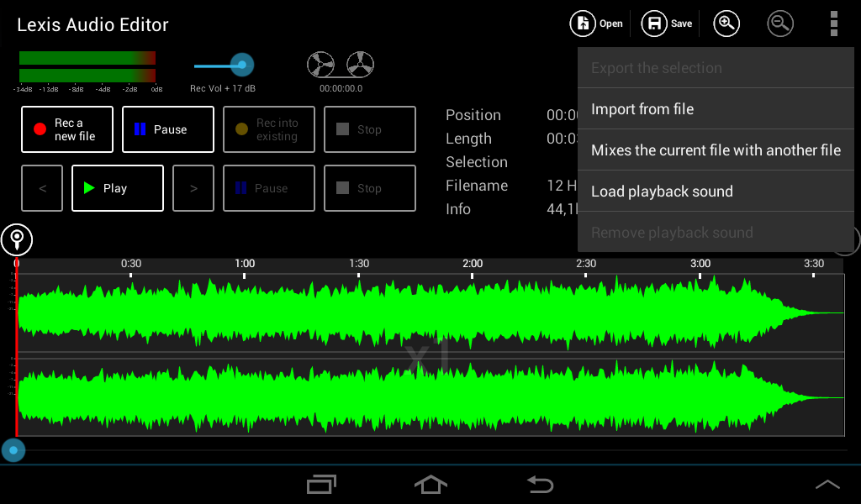This screenshot has height=504, width=861.
Task: Select Remove playback sound
Action: coord(716,233)
